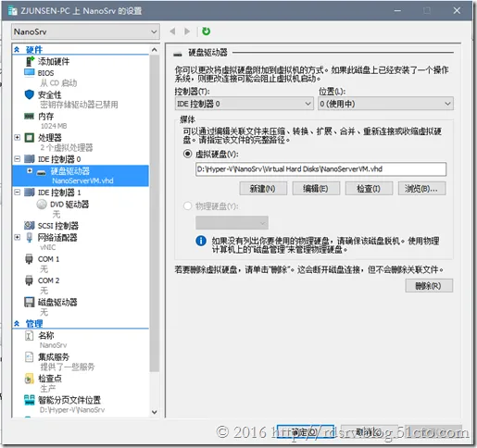Click the 内存 memory chip icon
The height and width of the screenshot is (448, 477).
pos(29,116)
